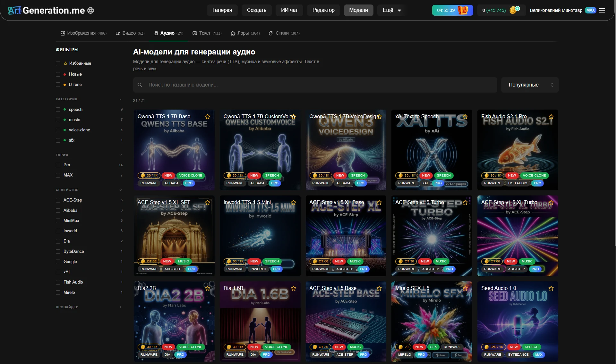Star the ACE-Step v1.5 Turbo model
The image size is (616, 364).
tap(465, 203)
